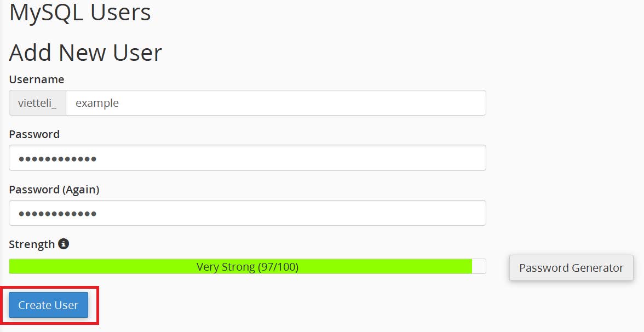This screenshot has height=332, width=644.
Task: Click the Password field label
Action: click(34, 134)
